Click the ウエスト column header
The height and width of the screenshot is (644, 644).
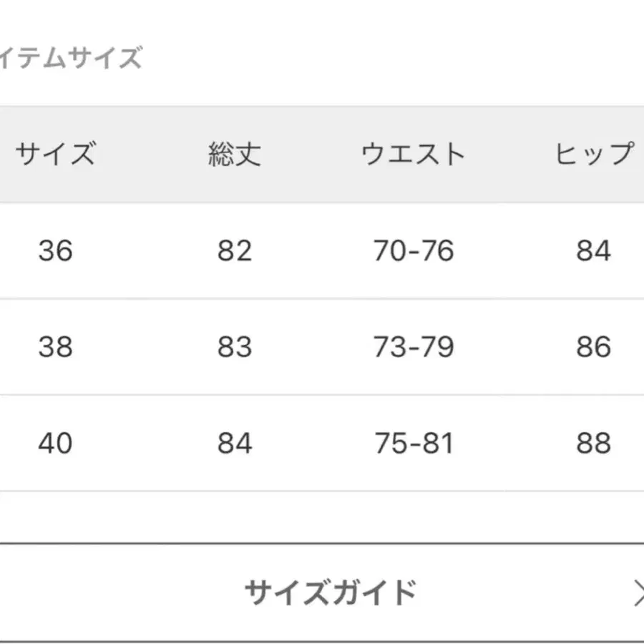coord(414,152)
